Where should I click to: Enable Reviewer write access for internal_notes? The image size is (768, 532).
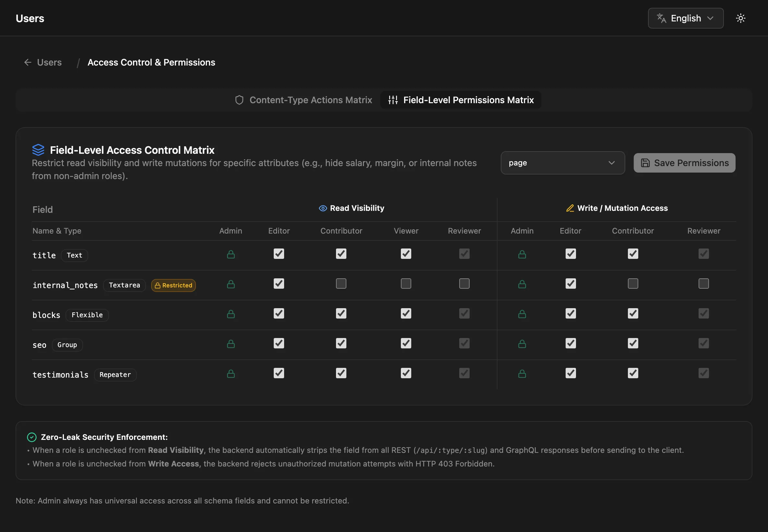tap(703, 284)
